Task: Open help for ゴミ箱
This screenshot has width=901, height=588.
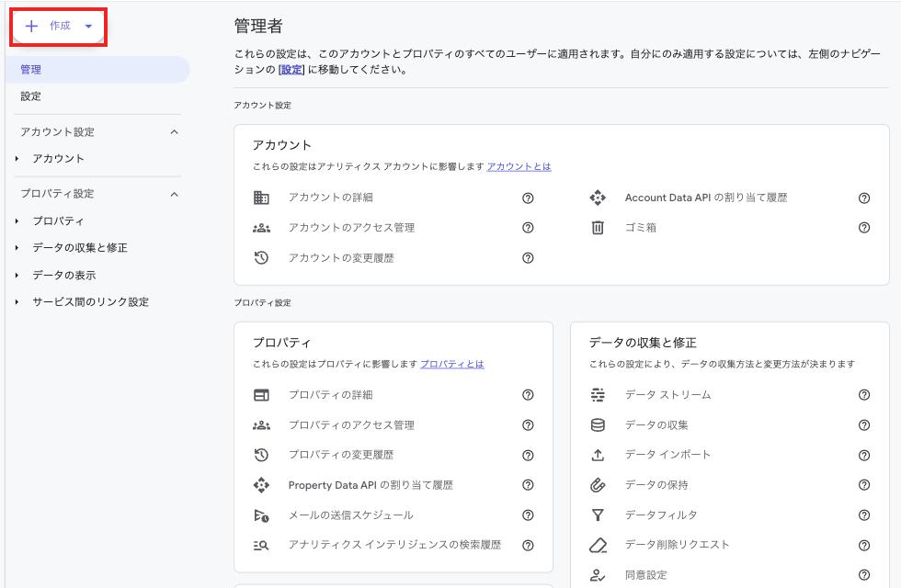Action: click(864, 228)
